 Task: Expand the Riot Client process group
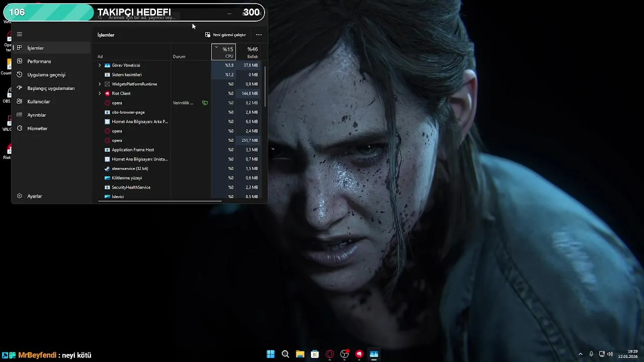point(100,94)
